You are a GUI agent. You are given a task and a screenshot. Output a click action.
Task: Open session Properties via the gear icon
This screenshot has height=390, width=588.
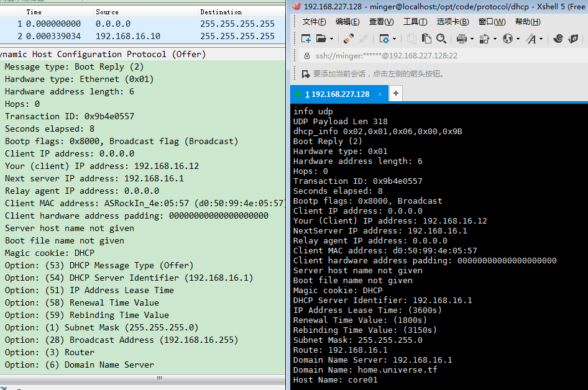[x=385, y=39]
